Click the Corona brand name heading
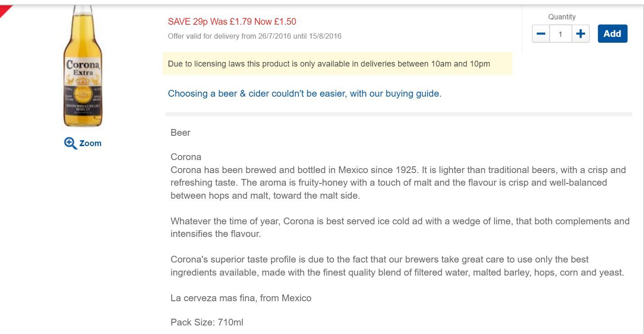Viewport: 644px width, 334px height. point(186,157)
